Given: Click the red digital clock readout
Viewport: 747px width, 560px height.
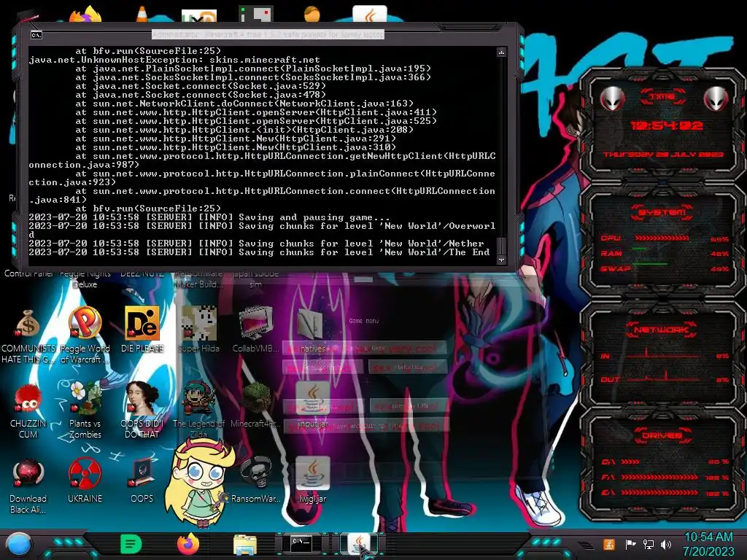Looking at the screenshot, I should (666, 125).
